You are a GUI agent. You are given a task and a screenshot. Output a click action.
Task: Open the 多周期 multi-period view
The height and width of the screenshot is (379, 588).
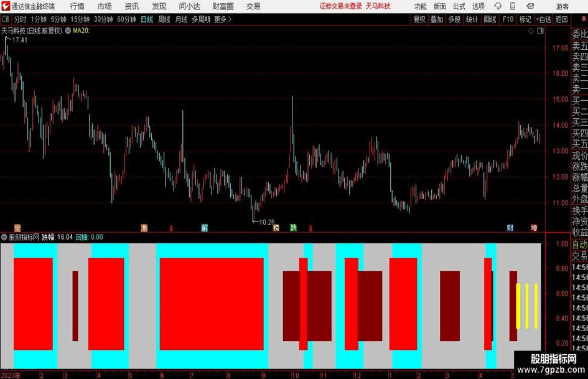(x=201, y=19)
